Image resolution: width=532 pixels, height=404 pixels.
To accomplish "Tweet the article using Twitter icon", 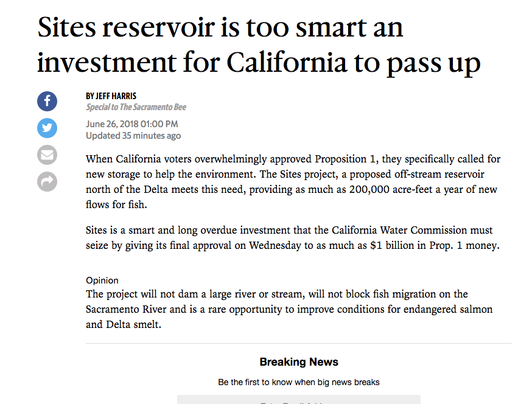I will coord(47,128).
